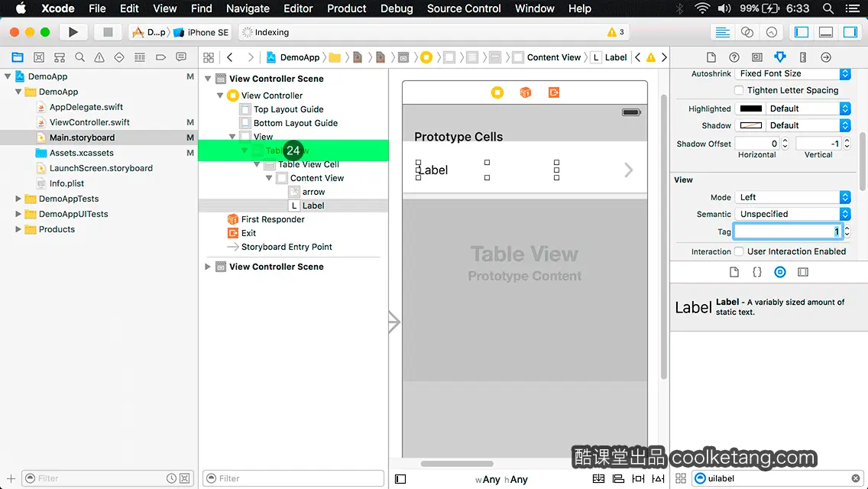Open the Pin constraints menu
868x489 pixels.
coord(638,478)
